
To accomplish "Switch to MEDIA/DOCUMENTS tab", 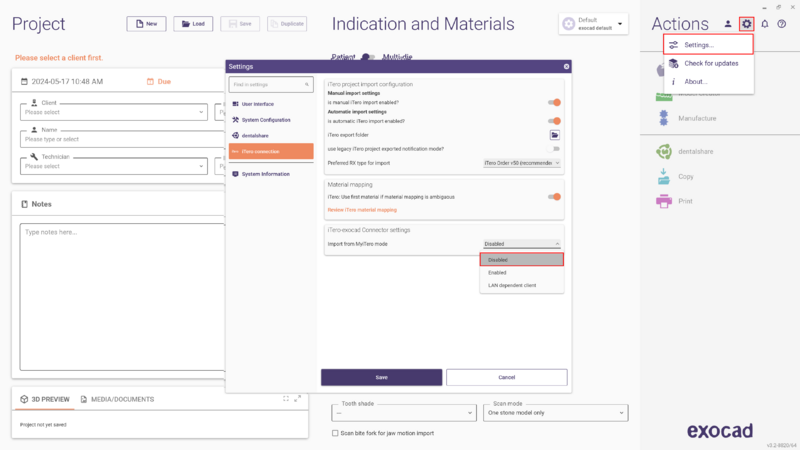I will [117, 399].
